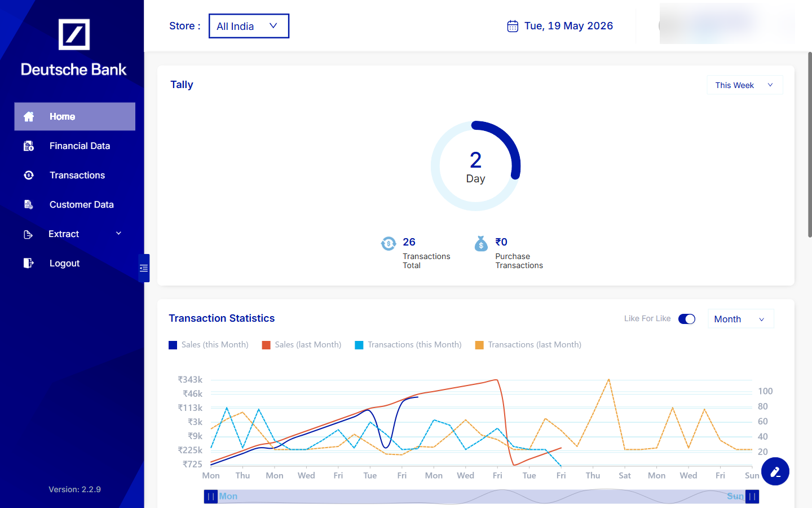Open the This Week period dropdown
The height and width of the screenshot is (508, 812).
click(745, 85)
